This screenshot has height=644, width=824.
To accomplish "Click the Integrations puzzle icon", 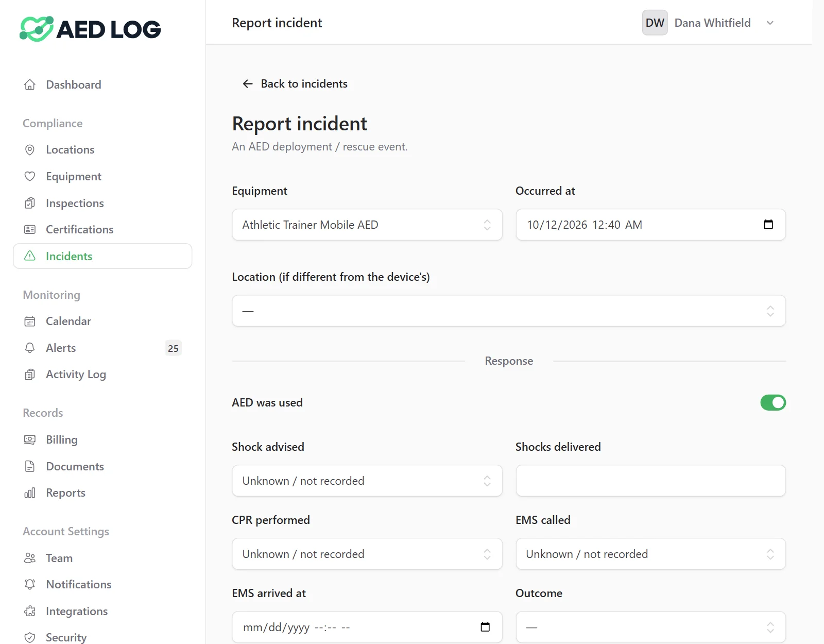I will coord(30,611).
